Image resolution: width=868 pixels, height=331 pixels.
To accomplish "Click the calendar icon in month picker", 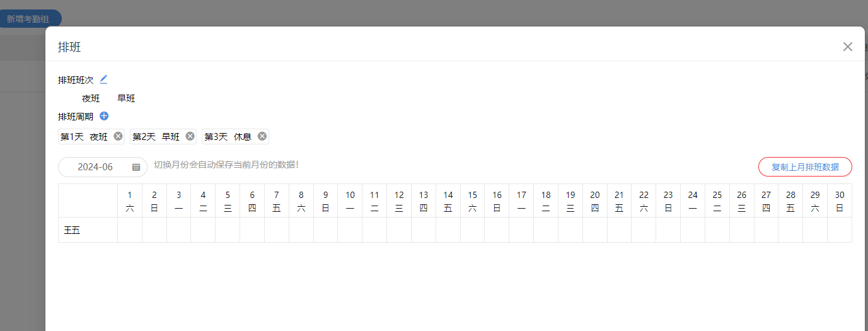I will 136,167.
